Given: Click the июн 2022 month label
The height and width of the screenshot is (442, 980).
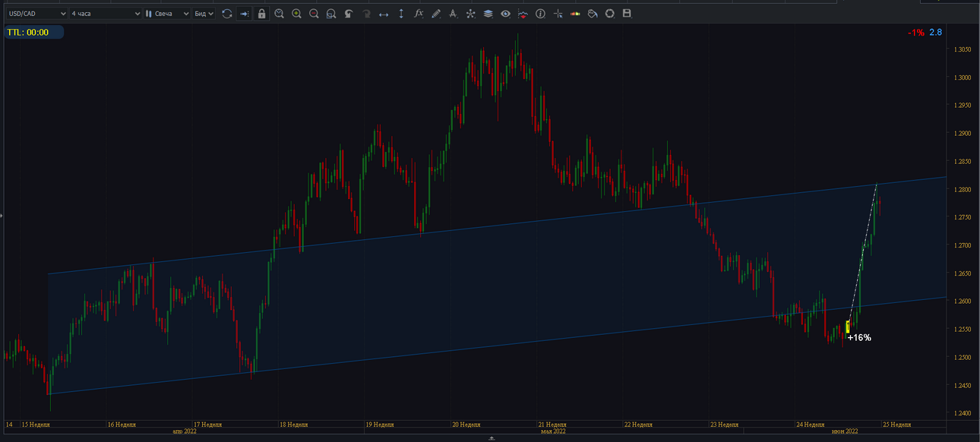Looking at the screenshot, I should [x=845, y=431].
